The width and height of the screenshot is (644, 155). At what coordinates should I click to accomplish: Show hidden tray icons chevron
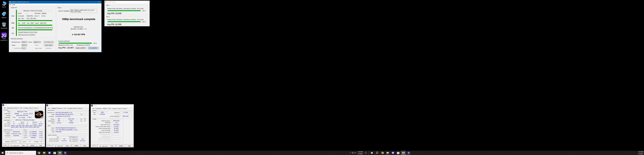(350, 153)
